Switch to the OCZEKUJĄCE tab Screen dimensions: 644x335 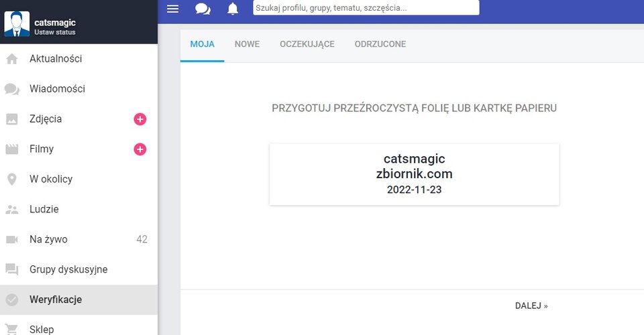click(307, 44)
